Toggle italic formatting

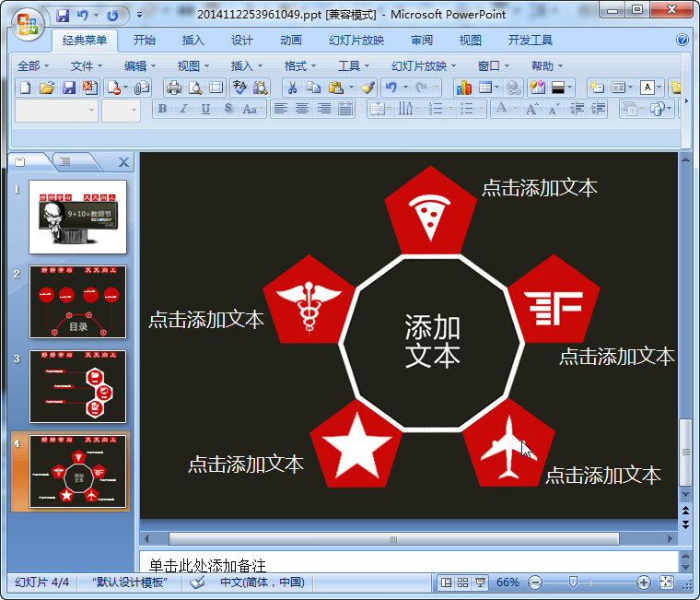point(183,109)
